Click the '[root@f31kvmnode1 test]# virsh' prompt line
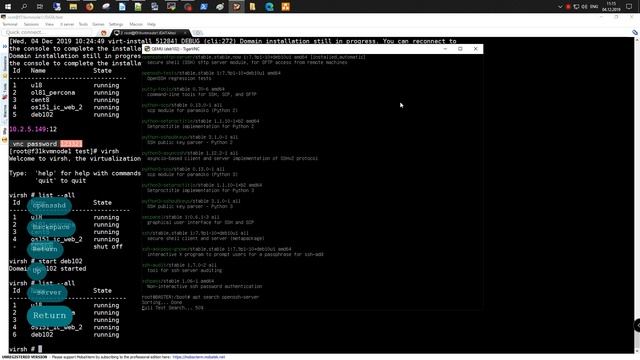This screenshot has width=640, height=360. (64, 151)
